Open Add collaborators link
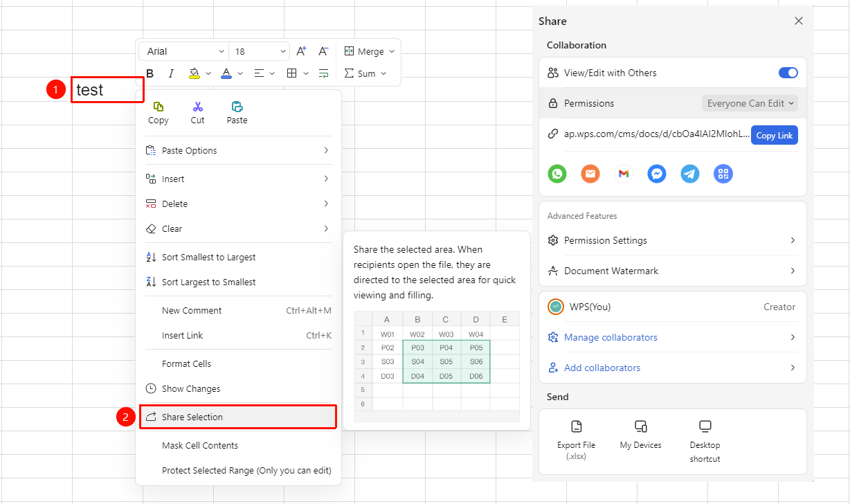Screen dimensions: 850x504 pos(602,368)
